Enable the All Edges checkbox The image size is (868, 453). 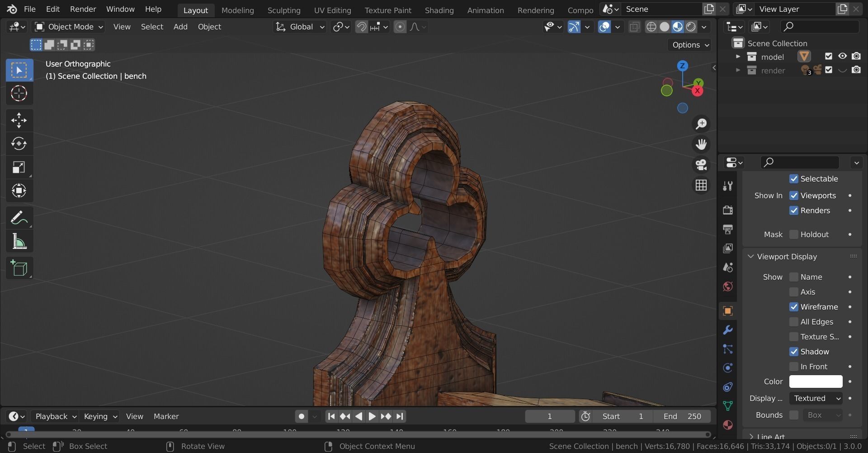[794, 322]
